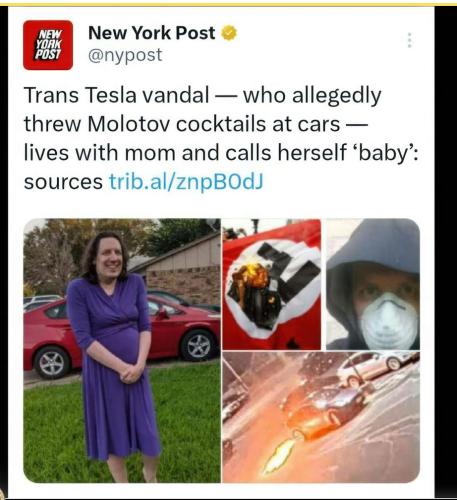Image resolution: width=457 pixels, height=500 pixels.
Task: Open the burning car street photo
Action: (321, 417)
